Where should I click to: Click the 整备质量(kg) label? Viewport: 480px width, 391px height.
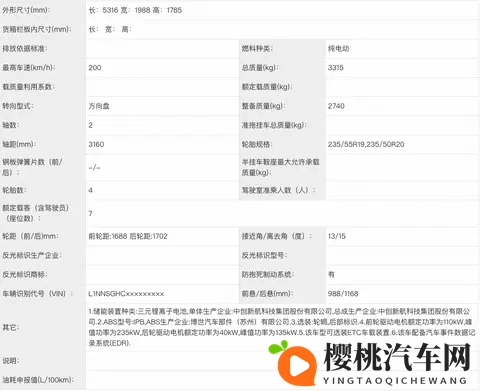[x=263, y=106]
